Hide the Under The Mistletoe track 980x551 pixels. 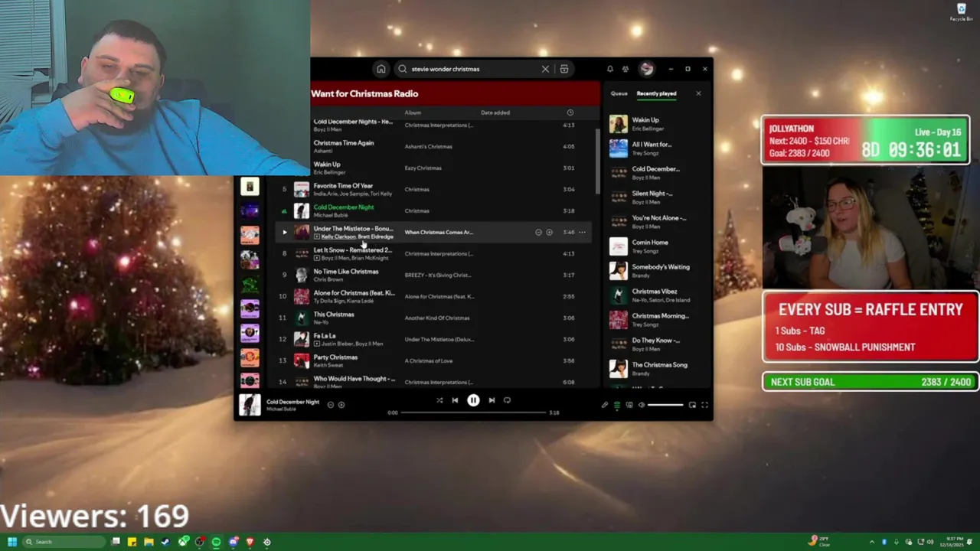point(538,232)
